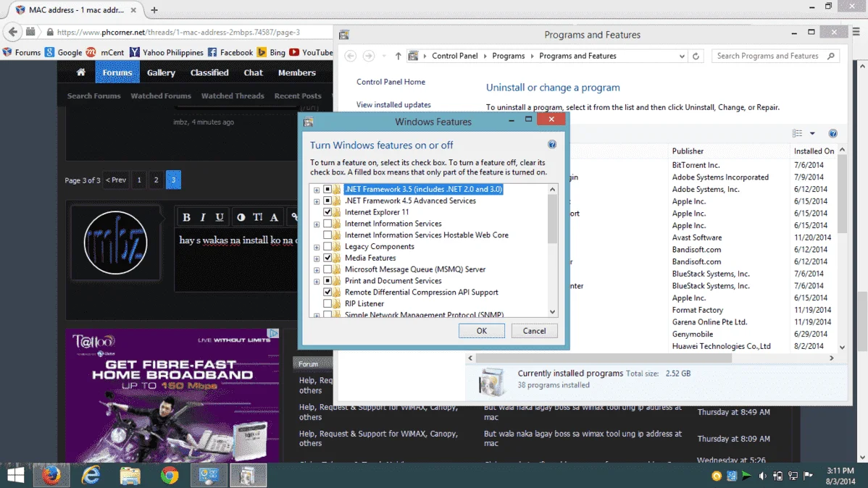Screen dimensions: 868x488
Task: Open Windows Start button
Action: [15, 475]
